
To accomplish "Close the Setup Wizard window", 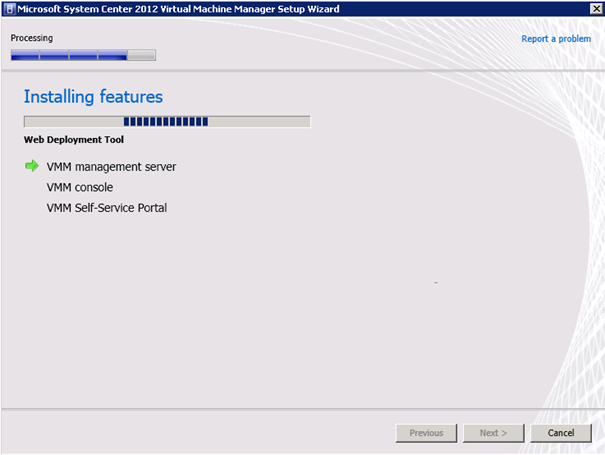I will [x=597, y=8].
